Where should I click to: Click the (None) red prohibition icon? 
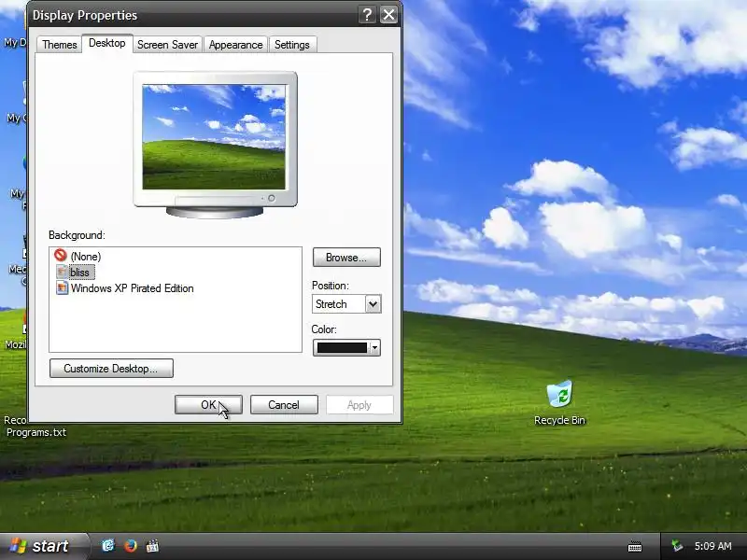[61, 255]
